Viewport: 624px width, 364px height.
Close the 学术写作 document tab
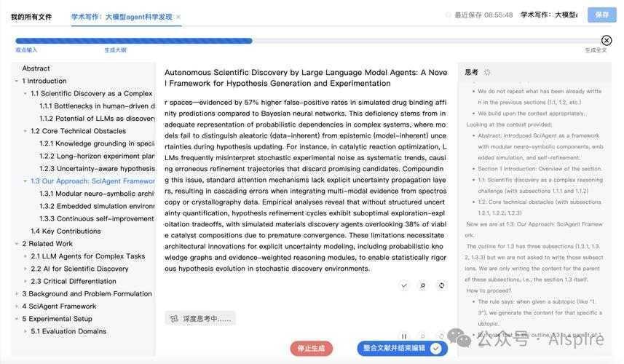coord(178,17)
